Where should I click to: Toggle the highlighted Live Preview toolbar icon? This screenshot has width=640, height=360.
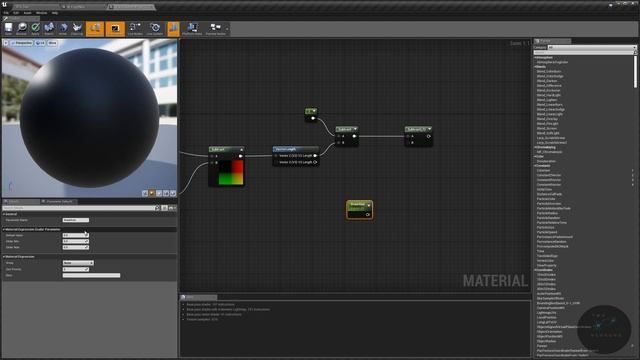point(115,29)
